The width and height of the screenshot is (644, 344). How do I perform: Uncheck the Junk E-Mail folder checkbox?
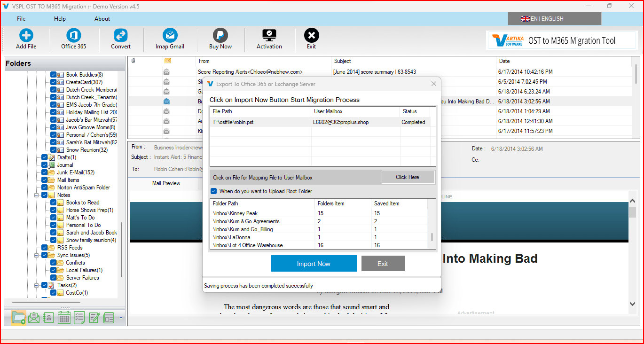[45, 172]
